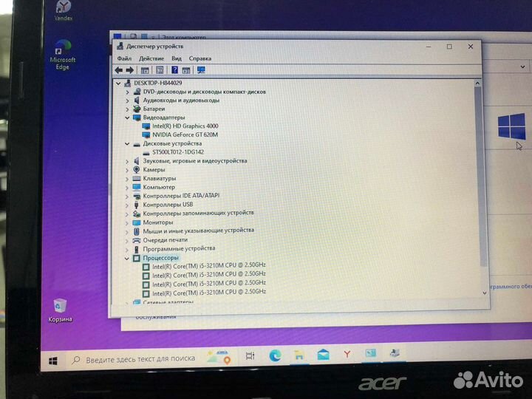Collapse the DESKTOP-H844029 root node
Viewport: 532px width, 399px height.
point(118,83)
